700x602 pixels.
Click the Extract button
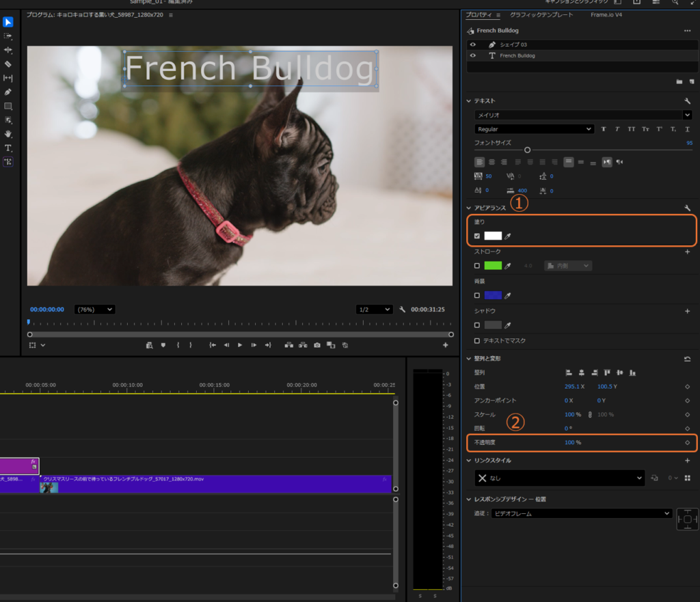[303, 345]
